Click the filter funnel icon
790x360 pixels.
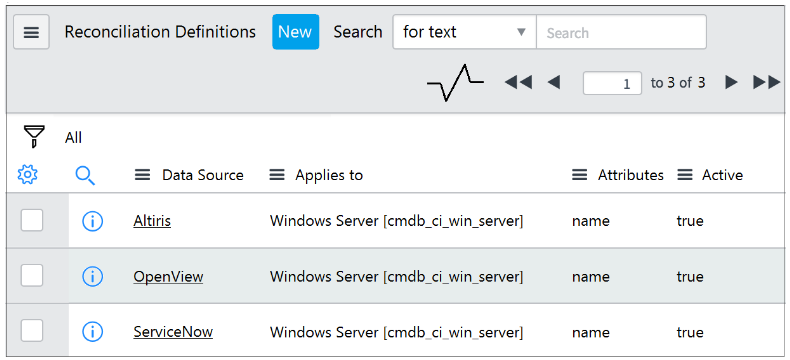click(x=34, y=136)
